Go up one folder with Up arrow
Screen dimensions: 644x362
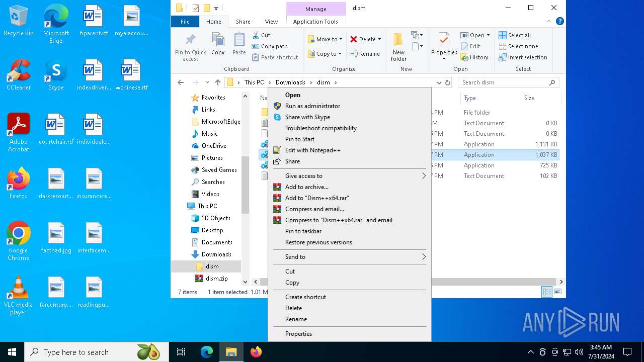(217, 82)
